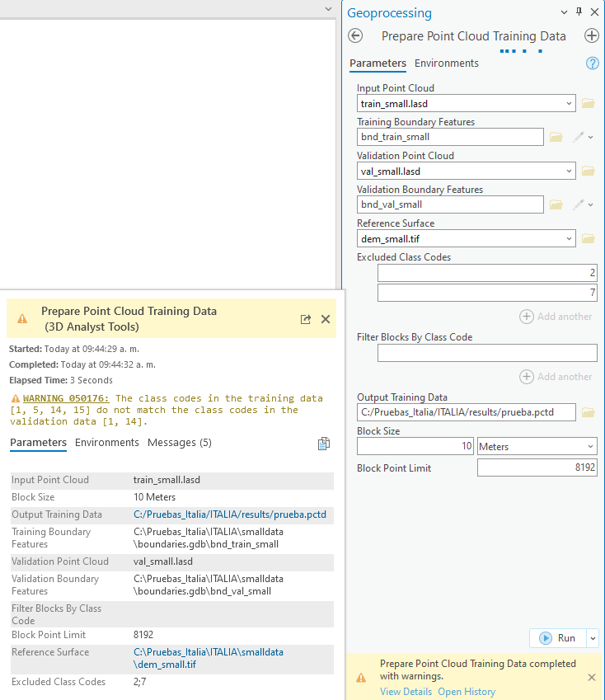This screenshot has width=605, height=700.
Task: Select the bnd_train_small path in results table
Action: [209, 538]
